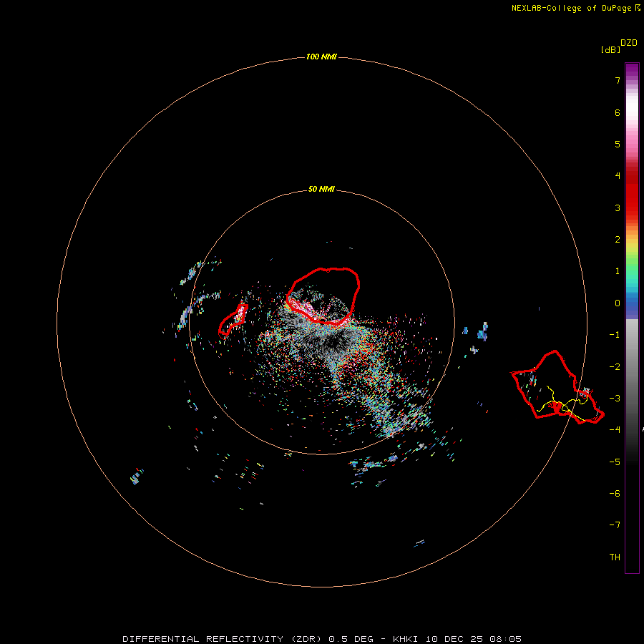Click the NEXLAB-College of DuPage credit text
Viewport: 644px width, 644px height.
(x=576, y=8)
